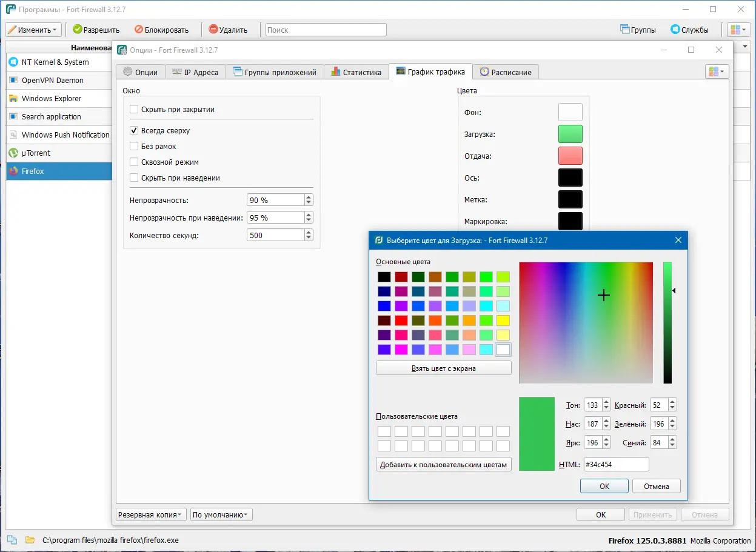
Task: Enable Скрыть при наведении checkbox
Action: tap(135, 178)
